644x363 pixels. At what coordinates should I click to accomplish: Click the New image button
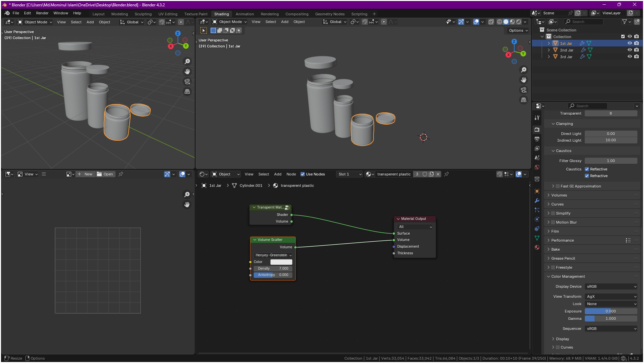(x=85, y=174)
